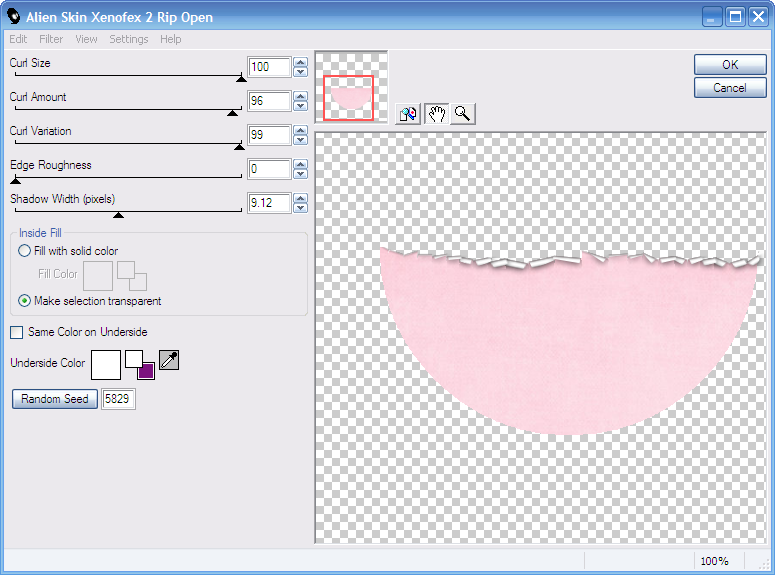This screenshot has width=775, height=575.
Task: Click the Curl Size slider handle
Action: pyautogui.click(x=241, y=78)
